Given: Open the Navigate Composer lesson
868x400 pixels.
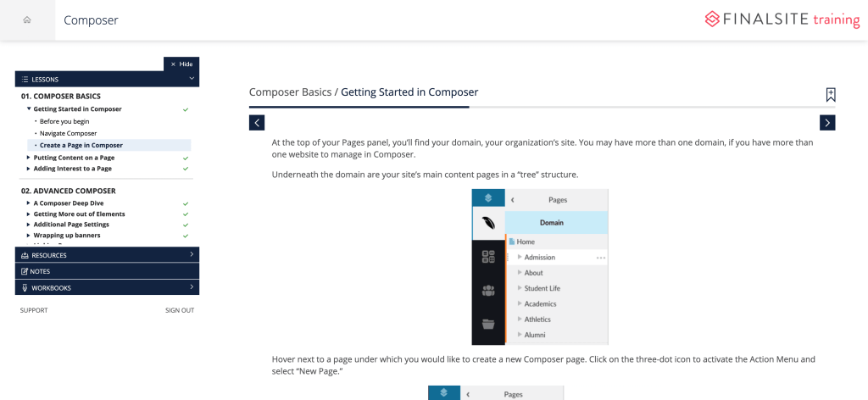Looking at the screenshot, I should coord(68,133).
